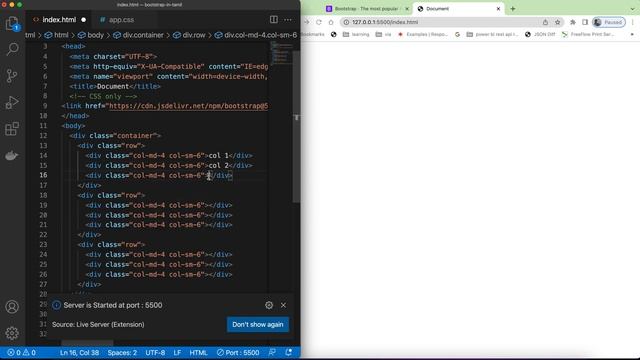Go to the browser home page
This screenshot has width=640, height=360.
pos(331,22)
